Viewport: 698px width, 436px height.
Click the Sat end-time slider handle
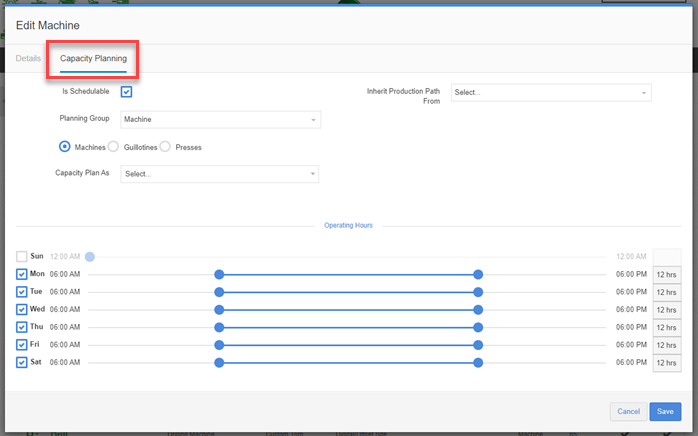pos(478,363)
